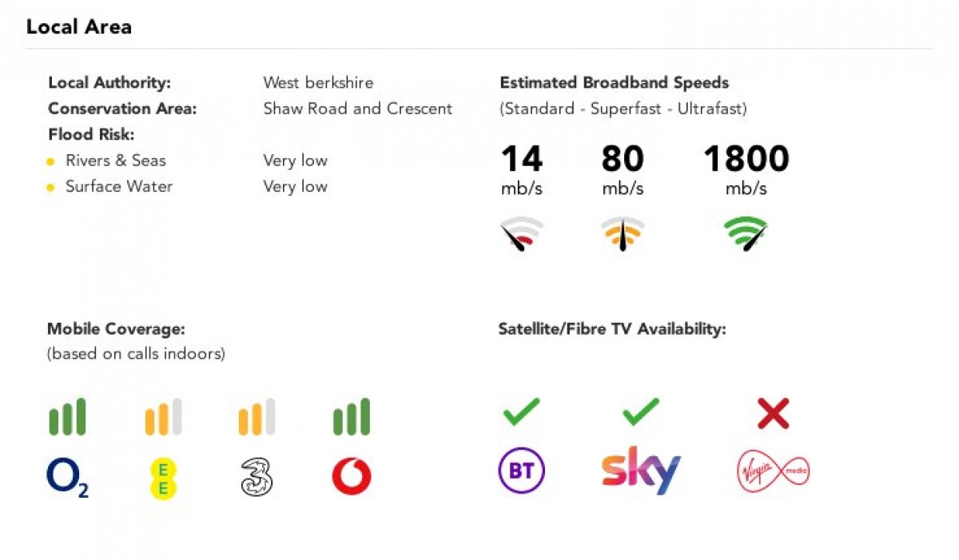The height and width of the screenshot is (560, 959).
Task: Click the EE orange signal bars
Action: (162, 417)
